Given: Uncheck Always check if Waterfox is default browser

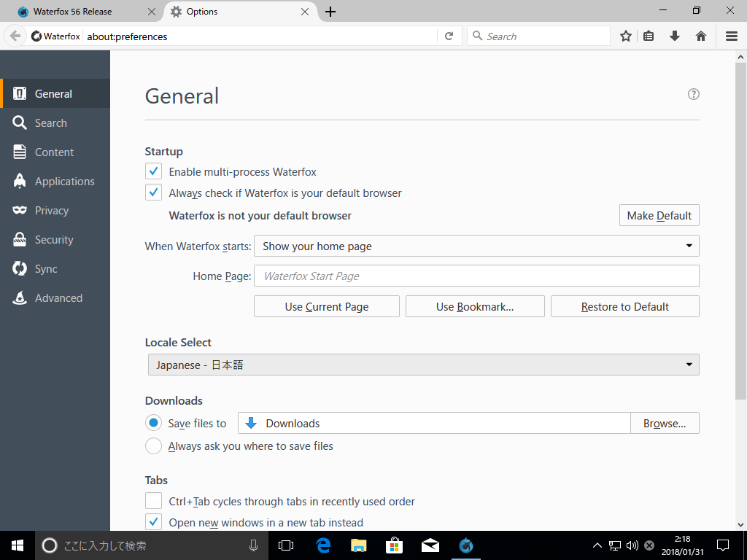Looking at the screenshot, I should (153, 192).
